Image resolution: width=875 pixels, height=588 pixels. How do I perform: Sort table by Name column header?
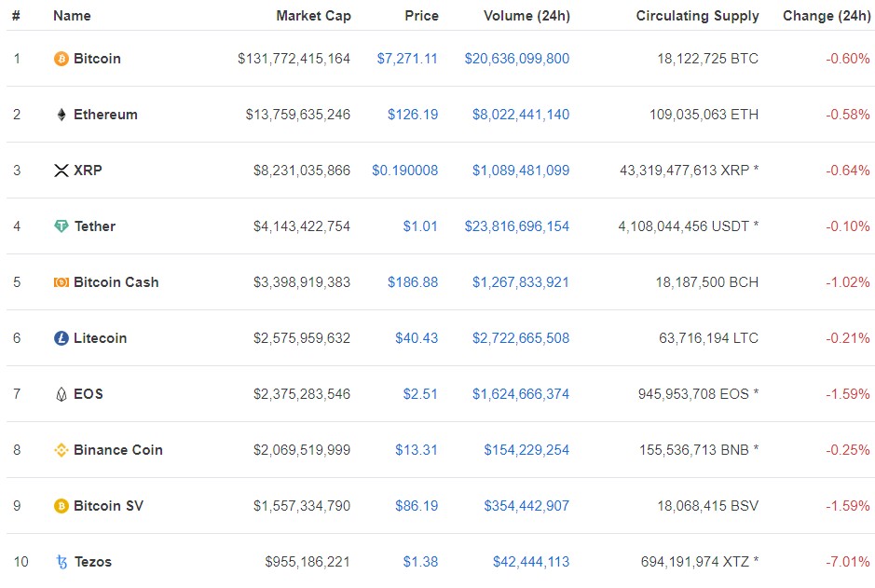pyautogui.click(x=72, y=16)
